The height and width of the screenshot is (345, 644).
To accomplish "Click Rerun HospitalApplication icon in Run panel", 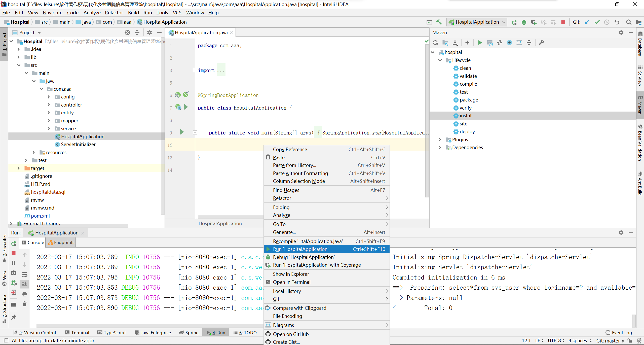I will tap(14, 243).
